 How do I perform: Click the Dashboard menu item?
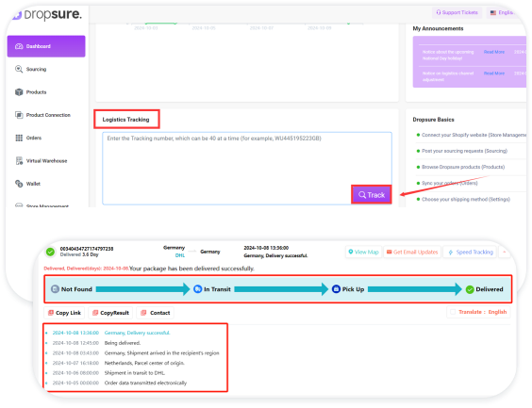(46, 46)
